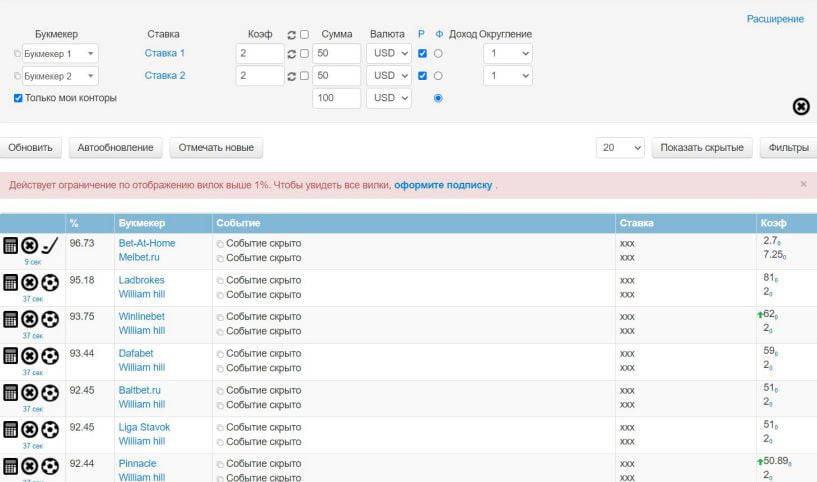Open the Melbet.ru bookmaker link

tap(139, 257)
